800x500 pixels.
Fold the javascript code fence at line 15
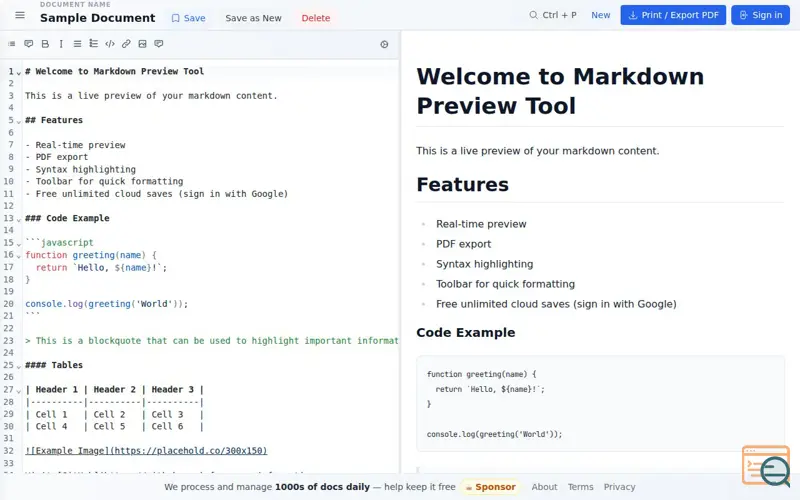pos(18,244)
